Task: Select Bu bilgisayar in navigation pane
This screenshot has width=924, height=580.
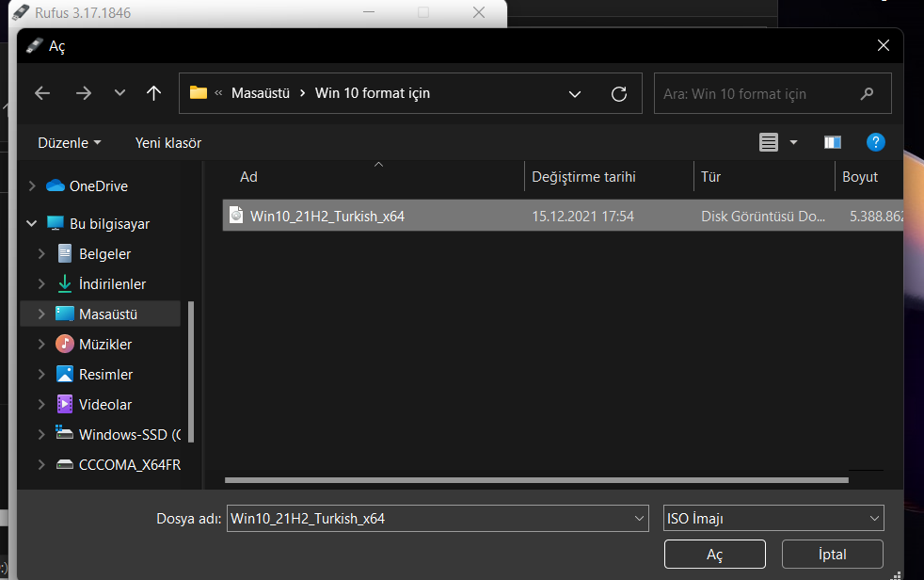Action: click(x=109, y=223)
